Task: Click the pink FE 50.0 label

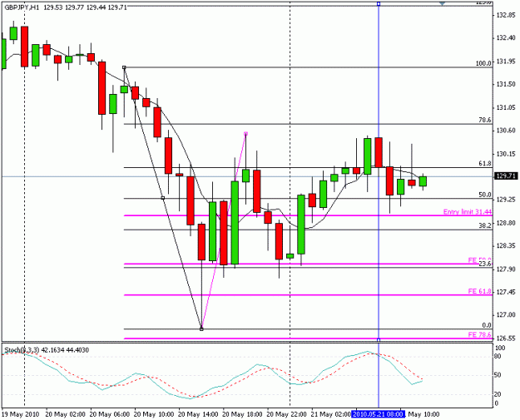Action: tap(479, 260)
